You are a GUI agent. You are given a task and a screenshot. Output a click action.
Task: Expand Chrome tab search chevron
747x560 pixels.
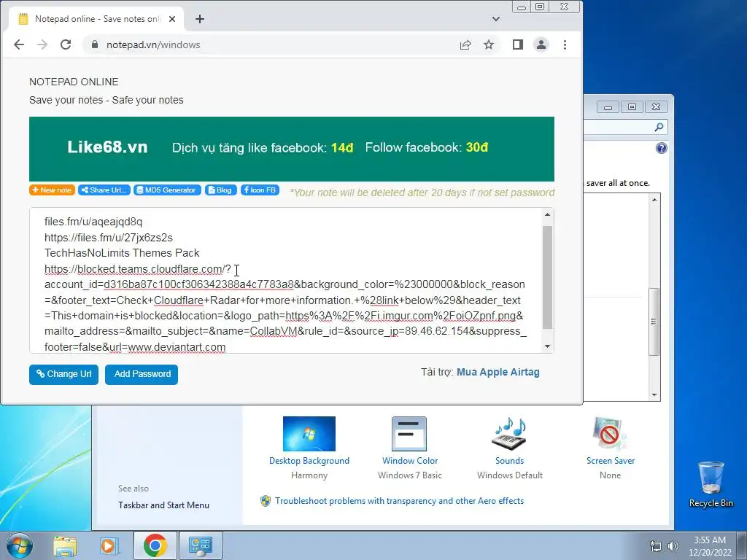[x=496, y=19]
